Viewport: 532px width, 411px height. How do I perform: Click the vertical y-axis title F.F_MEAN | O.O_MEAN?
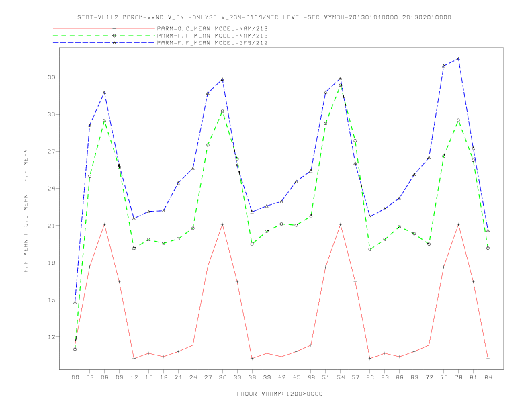click(x=26, y=211)
